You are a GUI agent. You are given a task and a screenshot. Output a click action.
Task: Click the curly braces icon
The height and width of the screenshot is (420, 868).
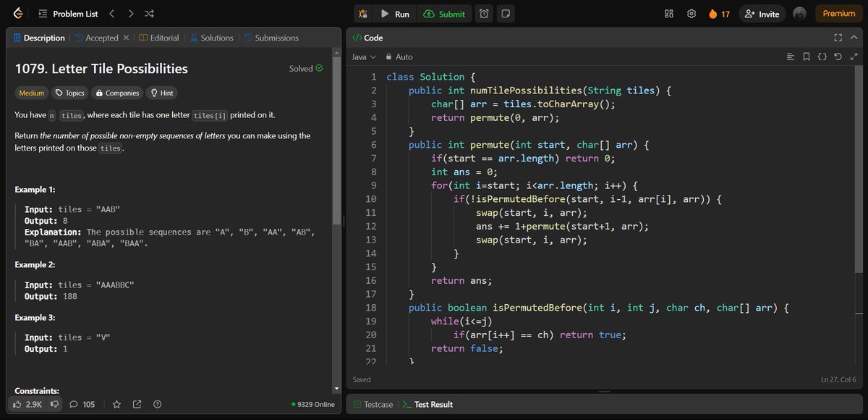point(822,56)
